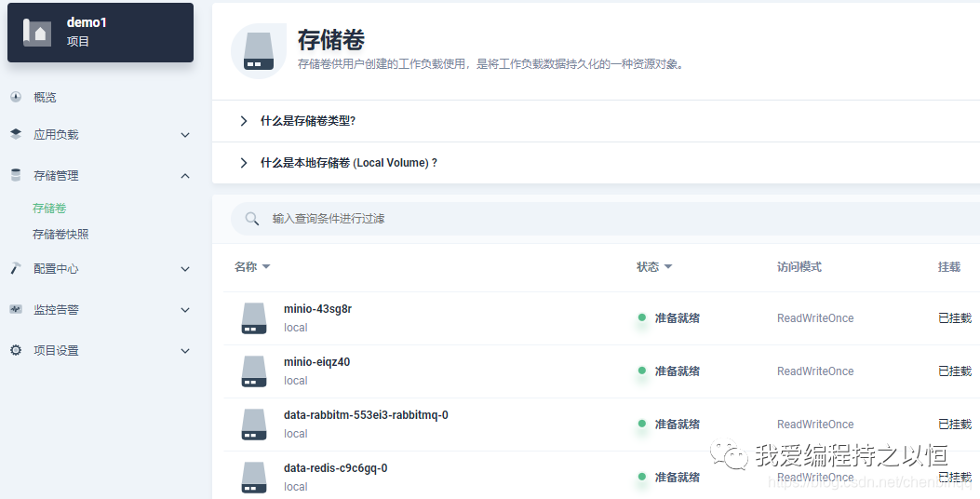Click ReadWriteOnce for data-rabbitm-553ei3-rabbitmq-0

pos(815,425)
